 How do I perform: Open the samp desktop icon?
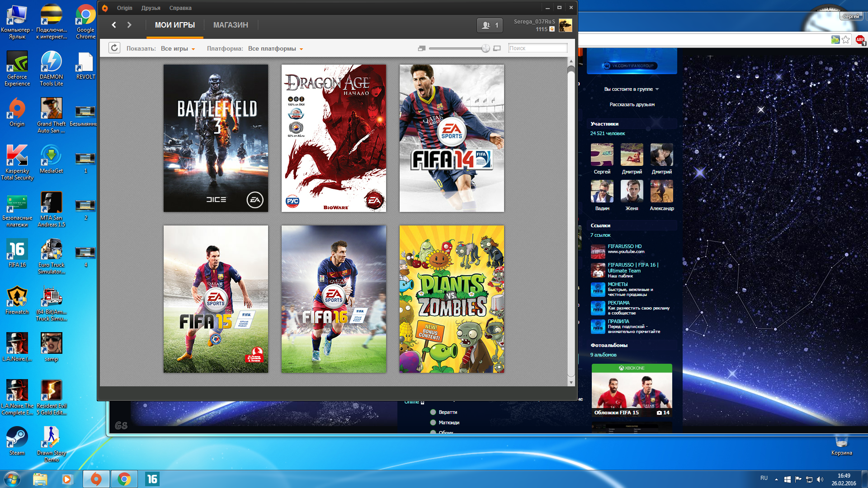51,347
